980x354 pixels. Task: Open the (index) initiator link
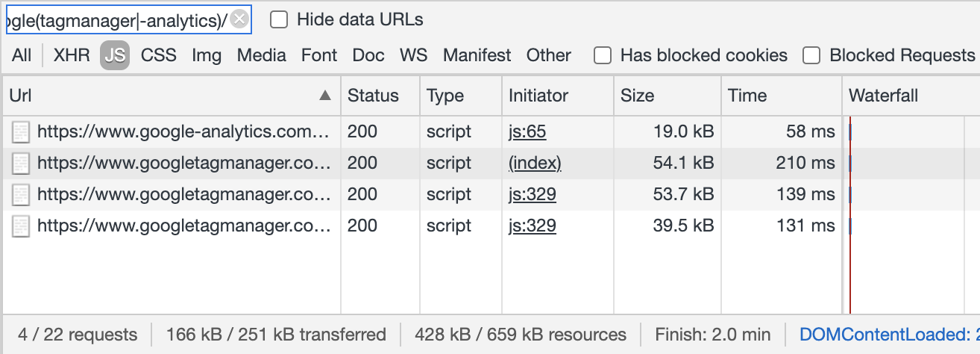click(x=535, y=164)
